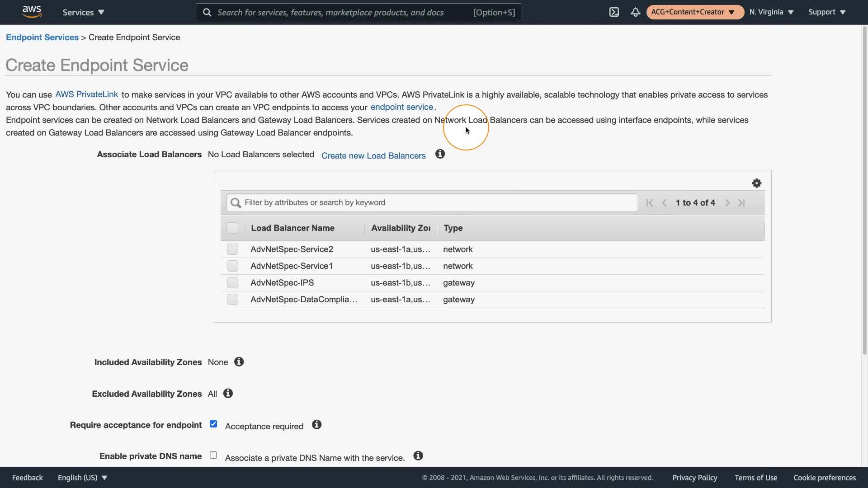Uncheck the Acceptance required checkbox
868x488 pixels.
tap(213, 424)
